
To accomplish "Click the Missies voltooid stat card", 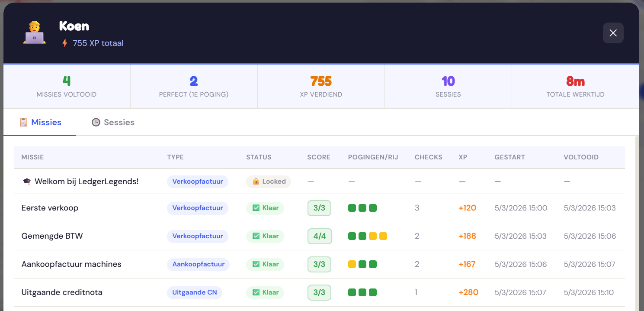I will pyautogui.click(x=67, y=87).
